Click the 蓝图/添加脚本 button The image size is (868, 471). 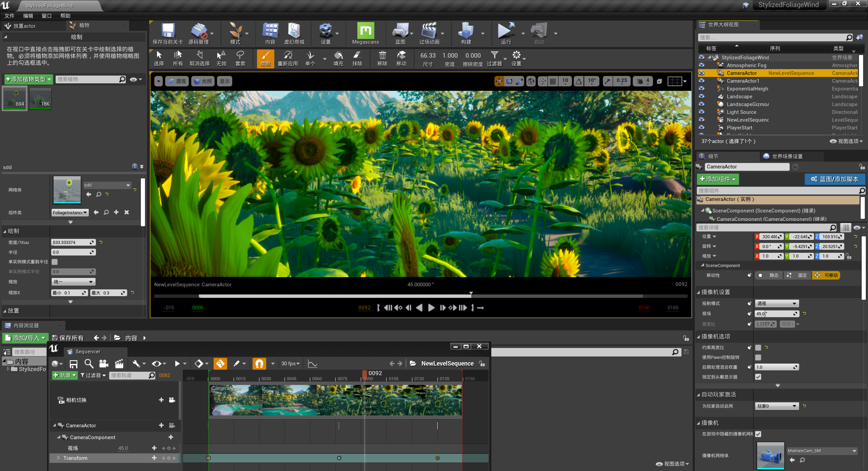tap(835, 179)
